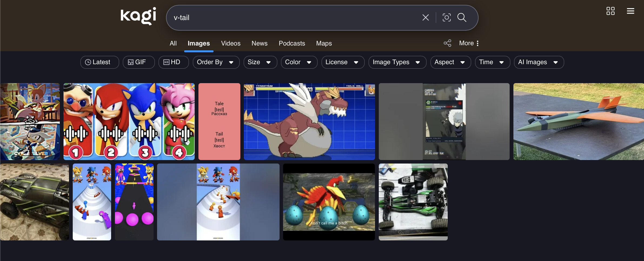This screenshot has height=261, width=644.
Task: Open the hamburger menu
Action: tap(630, 11)
